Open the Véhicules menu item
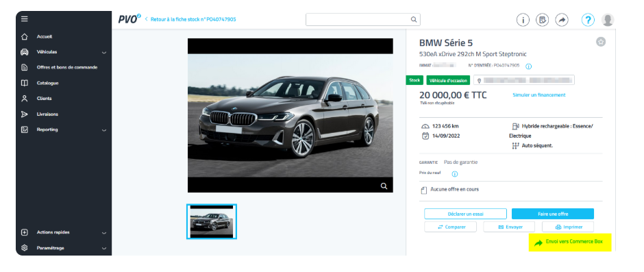Image resolution: width=644 pixels, height=272 pixels. pos(47,52)
